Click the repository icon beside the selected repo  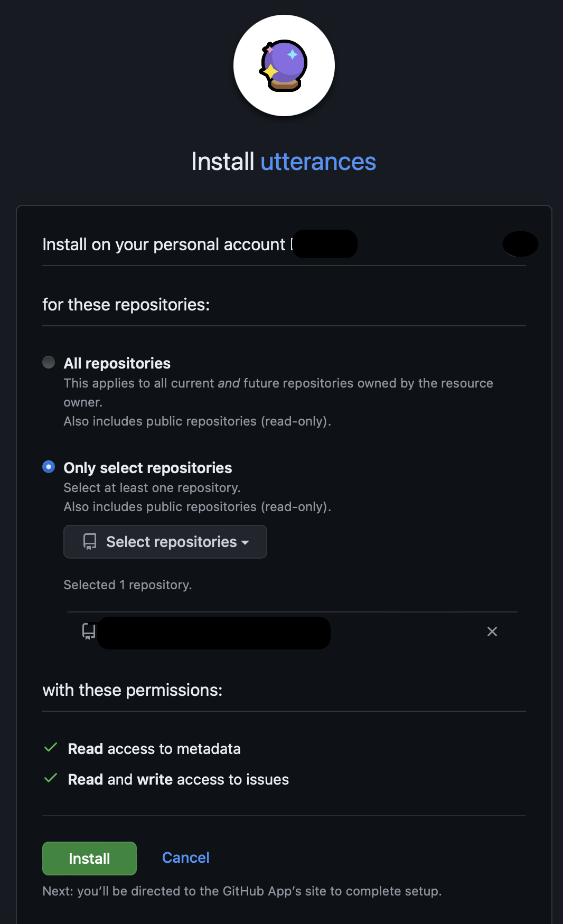89,631
